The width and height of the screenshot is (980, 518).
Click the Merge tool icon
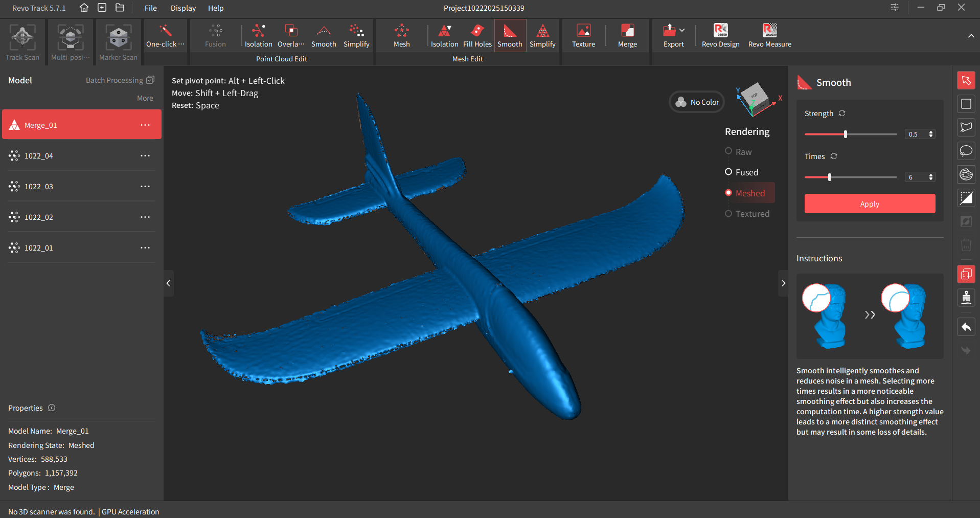pyautogui.click(x=627, y=35)
